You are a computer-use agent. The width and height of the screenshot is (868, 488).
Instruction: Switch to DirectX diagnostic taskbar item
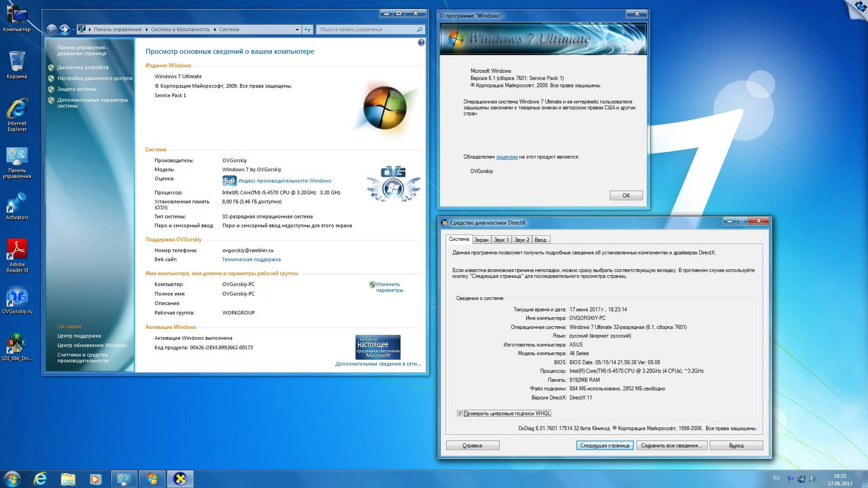click(x=180, y=479)
